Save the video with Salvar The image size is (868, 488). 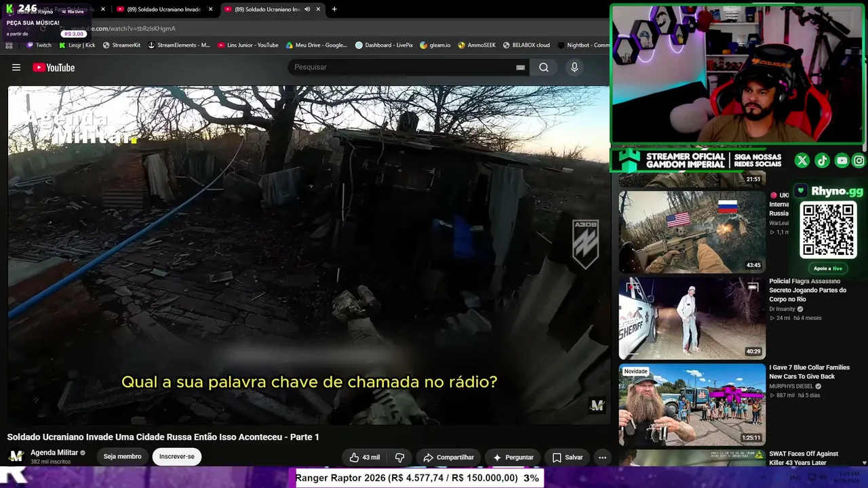(x=567, y=457)
